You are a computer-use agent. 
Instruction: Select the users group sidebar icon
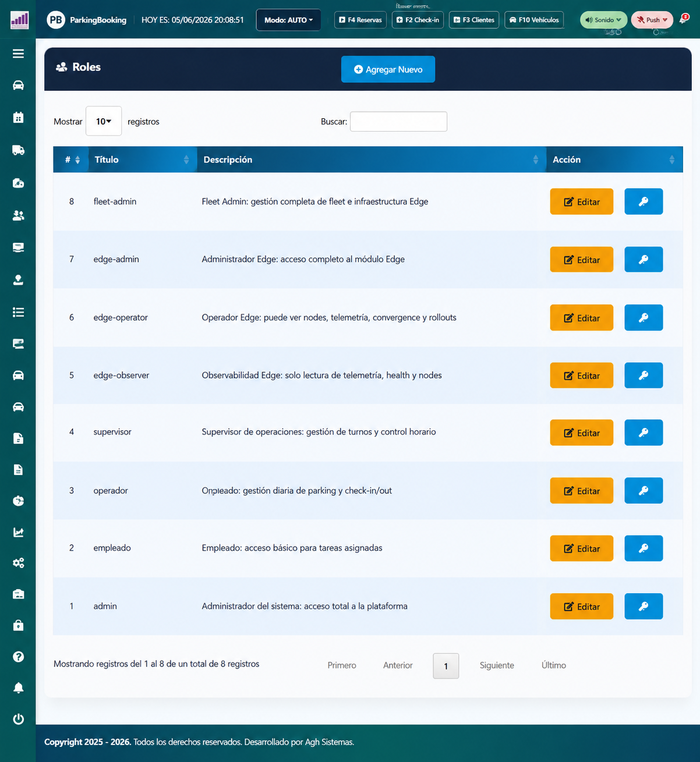click(18, 215)
